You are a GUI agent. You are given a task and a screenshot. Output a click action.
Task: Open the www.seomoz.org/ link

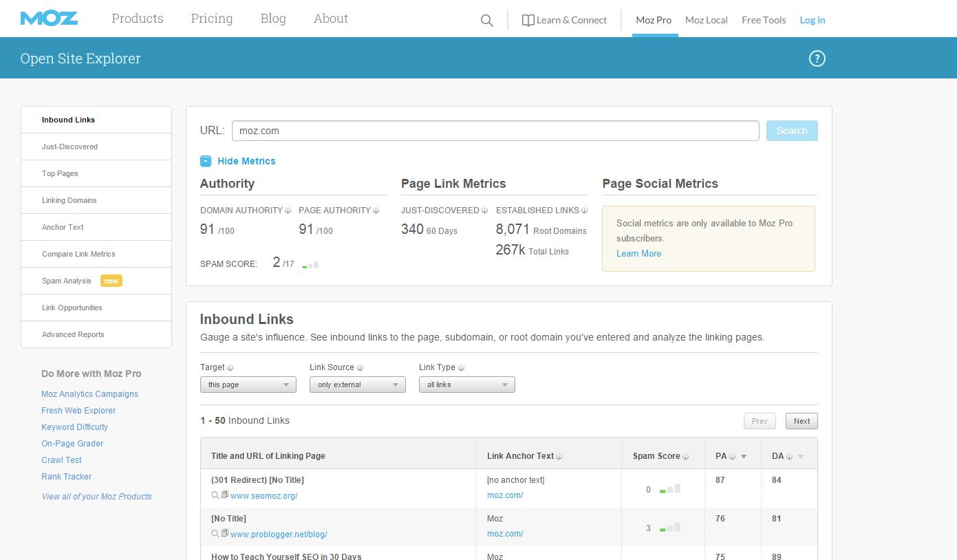coord(264,495)
